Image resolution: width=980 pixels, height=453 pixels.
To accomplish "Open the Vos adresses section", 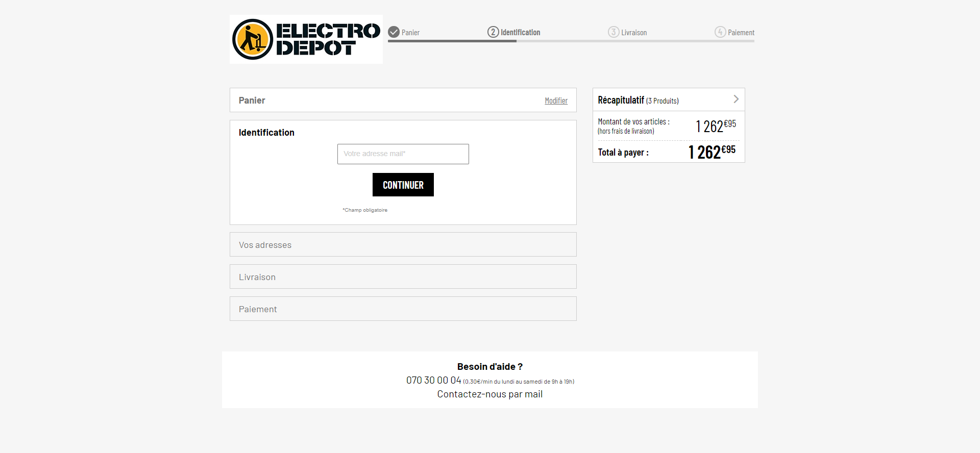I will (403, 245).
